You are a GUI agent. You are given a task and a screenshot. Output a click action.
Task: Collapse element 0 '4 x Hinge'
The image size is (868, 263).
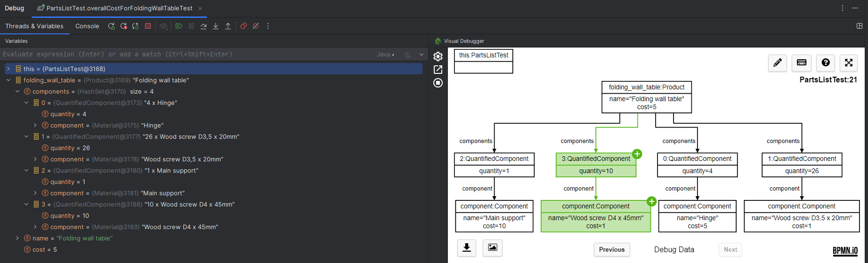tap(26, 103)
